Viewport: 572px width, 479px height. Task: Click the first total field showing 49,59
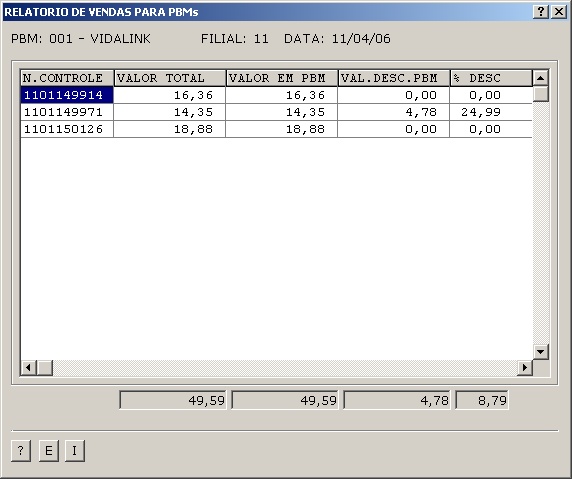(x=173, y=400)
